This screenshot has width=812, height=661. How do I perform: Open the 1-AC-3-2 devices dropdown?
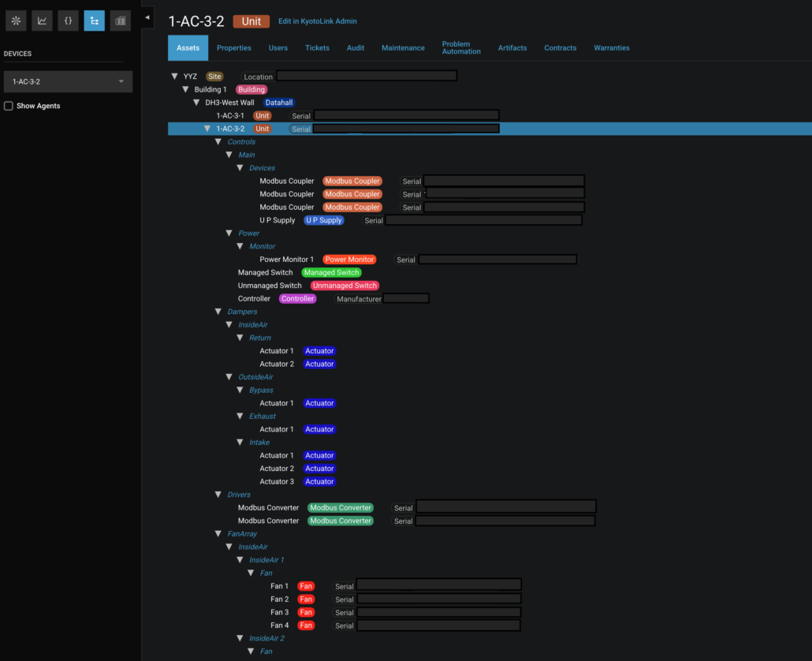[x=68, y=82]
